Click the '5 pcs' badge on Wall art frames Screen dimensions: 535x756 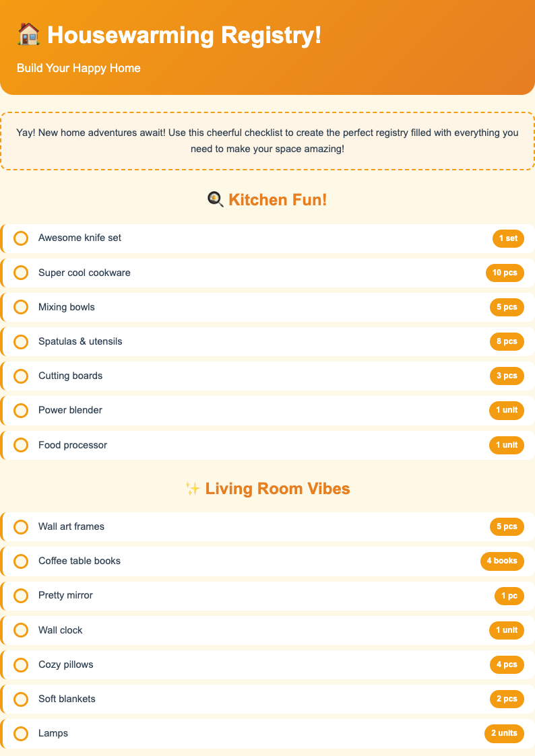point(506,526)
